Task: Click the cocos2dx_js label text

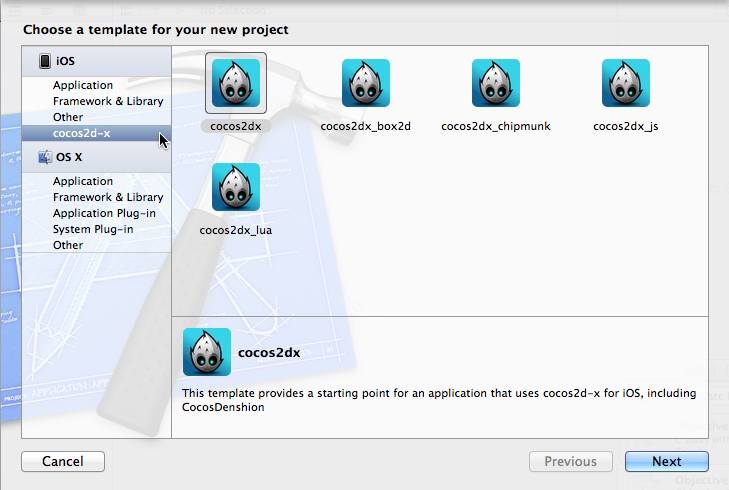Action: point(626,126)
